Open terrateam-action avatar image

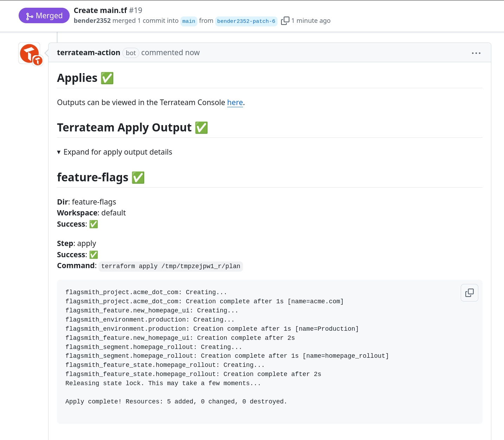coord(30,53)
